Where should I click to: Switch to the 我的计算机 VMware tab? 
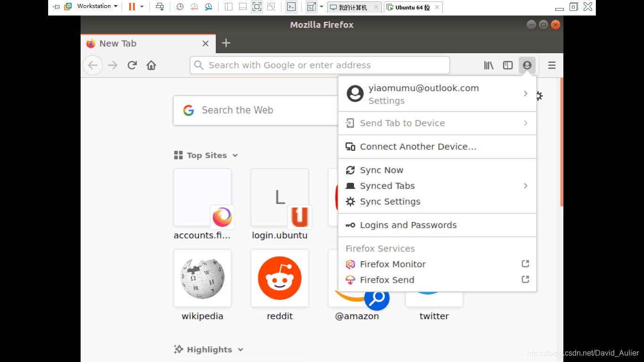[x=355, y=7]
